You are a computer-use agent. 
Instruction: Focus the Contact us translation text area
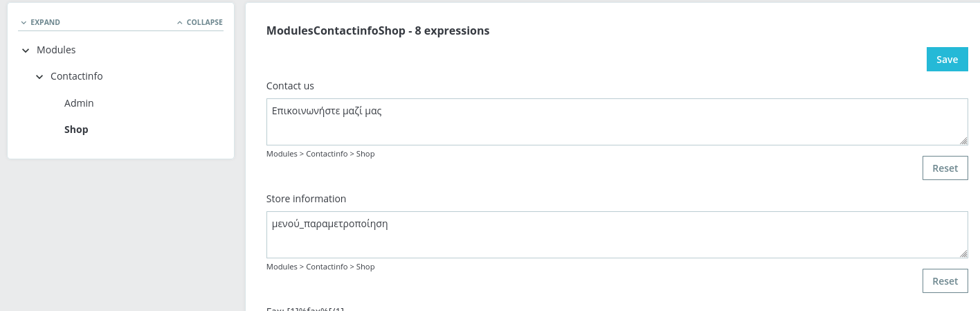tap(616, 122)
